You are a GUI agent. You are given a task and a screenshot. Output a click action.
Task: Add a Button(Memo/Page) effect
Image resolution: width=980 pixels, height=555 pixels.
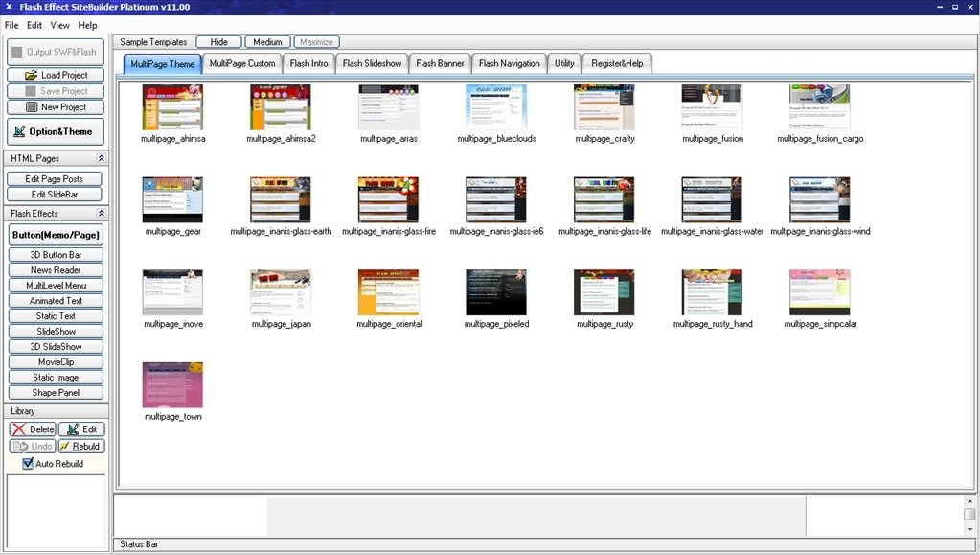pos(56,235)
